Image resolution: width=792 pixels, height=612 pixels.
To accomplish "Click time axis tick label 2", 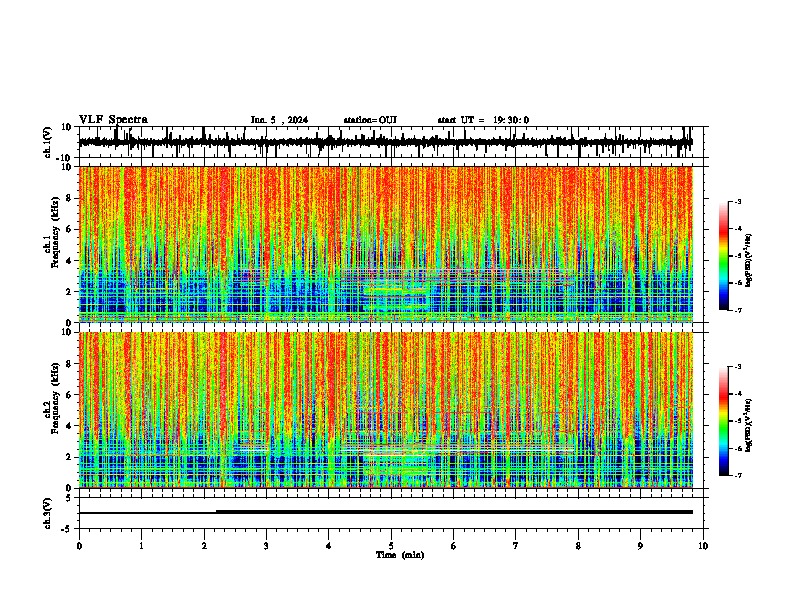I will (x=204, y=546).
